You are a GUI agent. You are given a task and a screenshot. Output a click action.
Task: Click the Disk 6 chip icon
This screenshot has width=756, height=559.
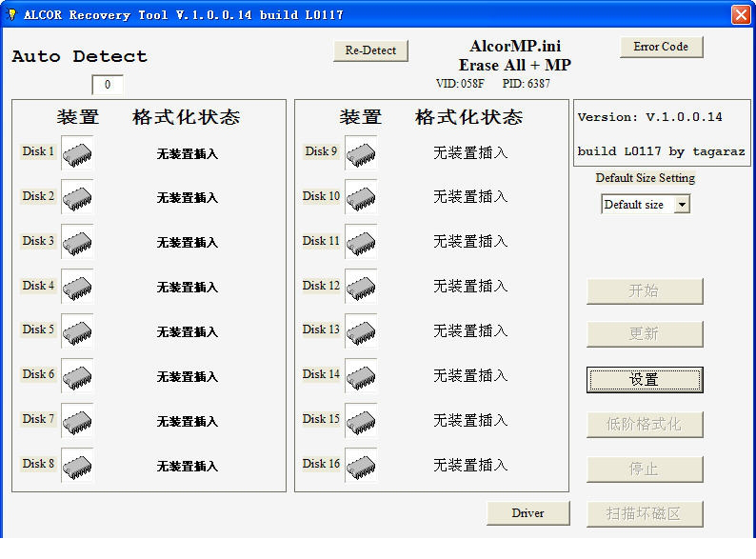click(x=77, y=376)
